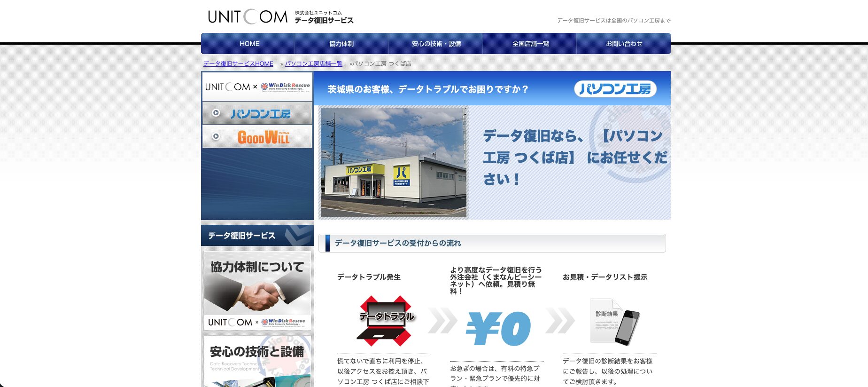Select the パソコン工房 sidebar brand button
868x387 pixels.
click(257, 113)
